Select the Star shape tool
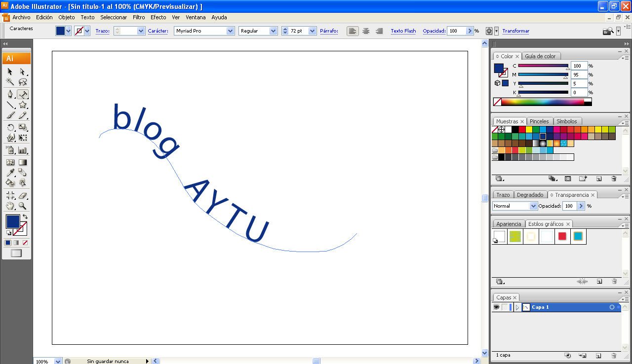Screen dimensions: 632x364 pos(23,105)
